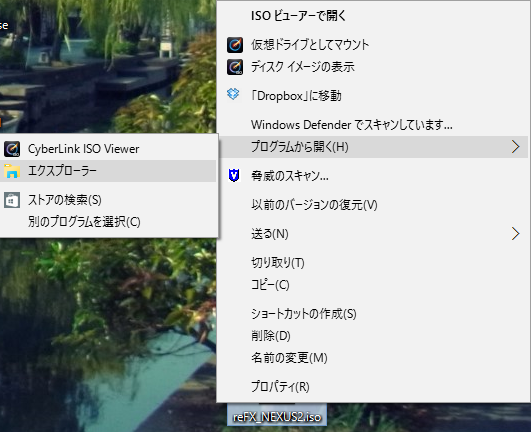Choose 切り取り(T)

point(373,263)
